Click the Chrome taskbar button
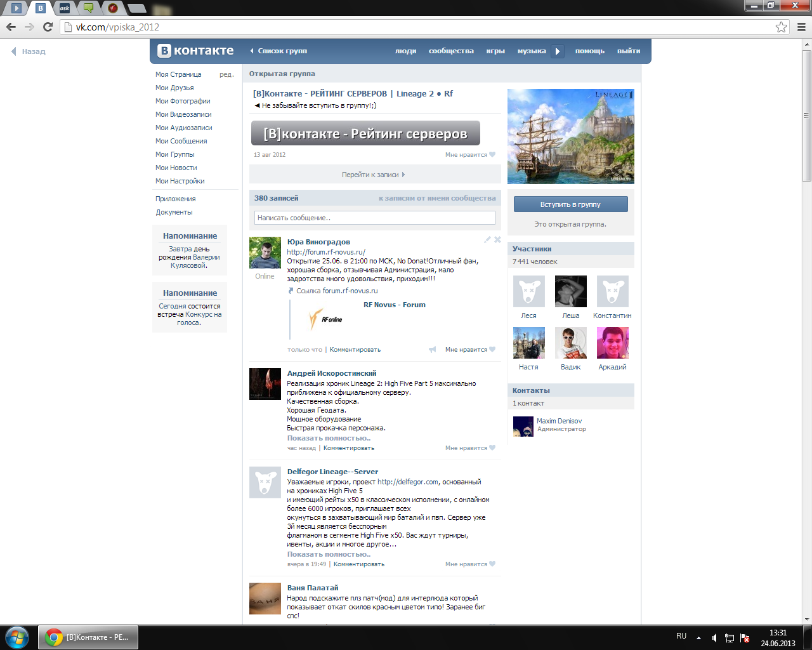812x650 pixels. coord(88,637)
